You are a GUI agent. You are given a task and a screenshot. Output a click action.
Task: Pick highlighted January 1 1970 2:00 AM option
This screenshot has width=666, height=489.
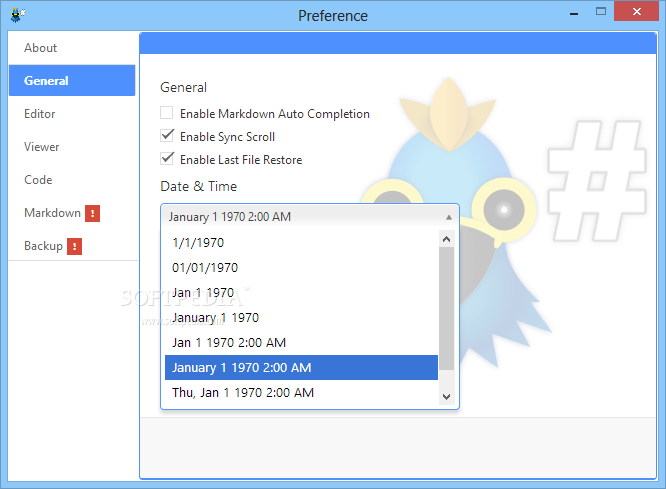pyautogui.click(x=301, y=367)
